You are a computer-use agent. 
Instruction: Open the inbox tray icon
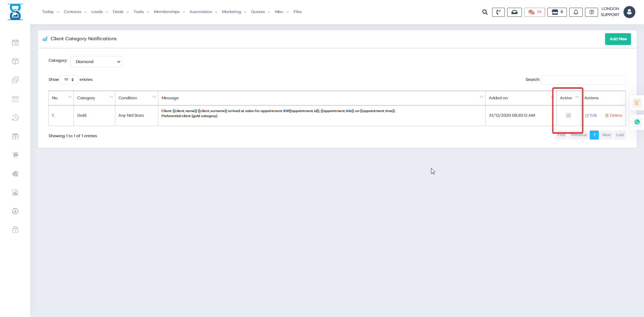(x=514, y=12)
